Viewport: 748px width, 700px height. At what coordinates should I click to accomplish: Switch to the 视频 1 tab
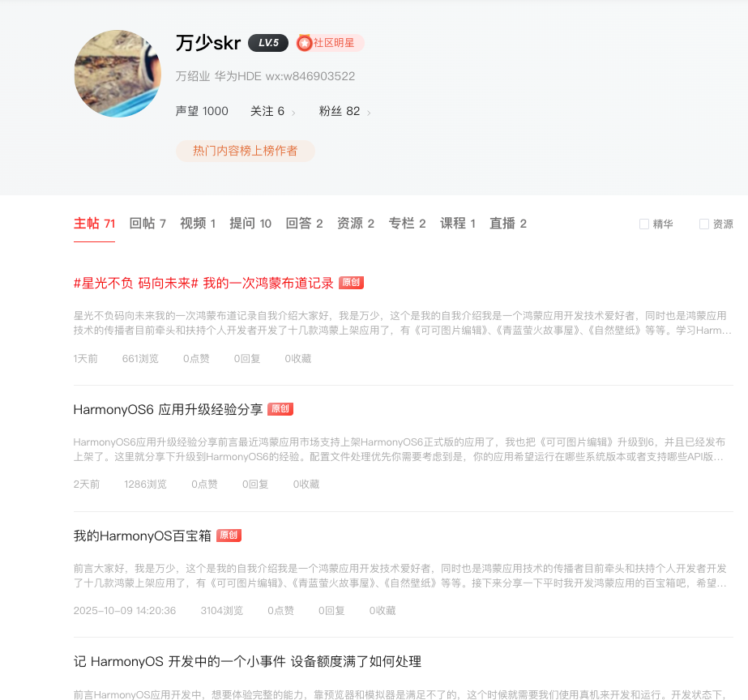198,224
